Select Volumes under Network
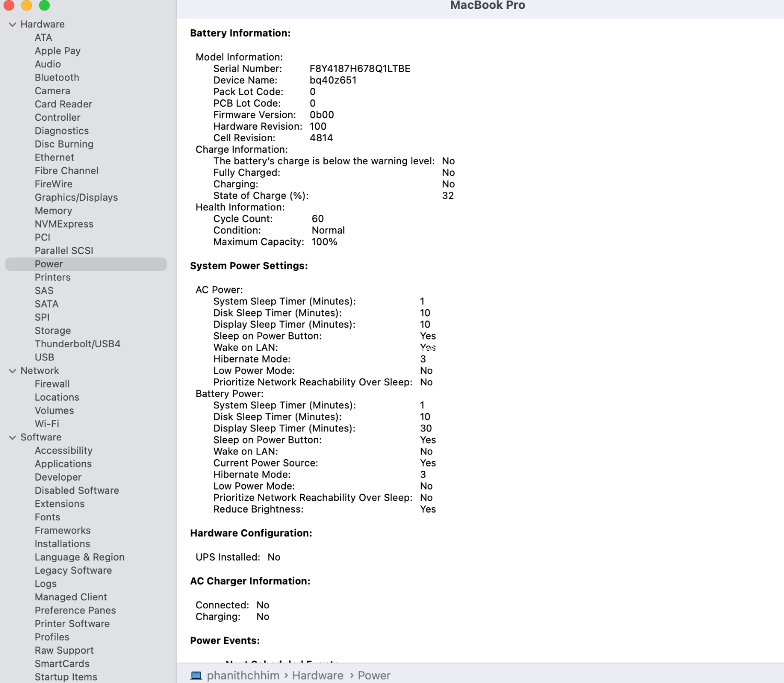The image size is (784, 683). pyautogui.click(x=54, y=411)
